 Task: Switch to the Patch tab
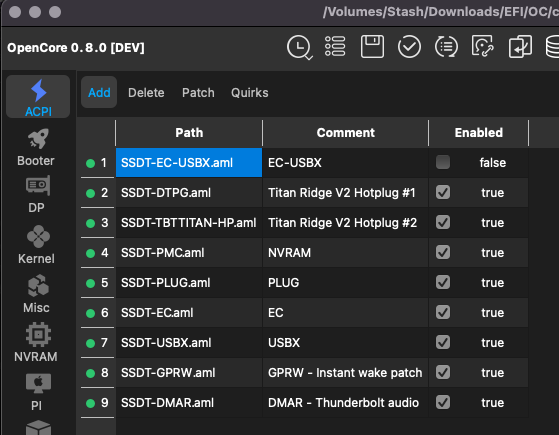coord(198,93)
